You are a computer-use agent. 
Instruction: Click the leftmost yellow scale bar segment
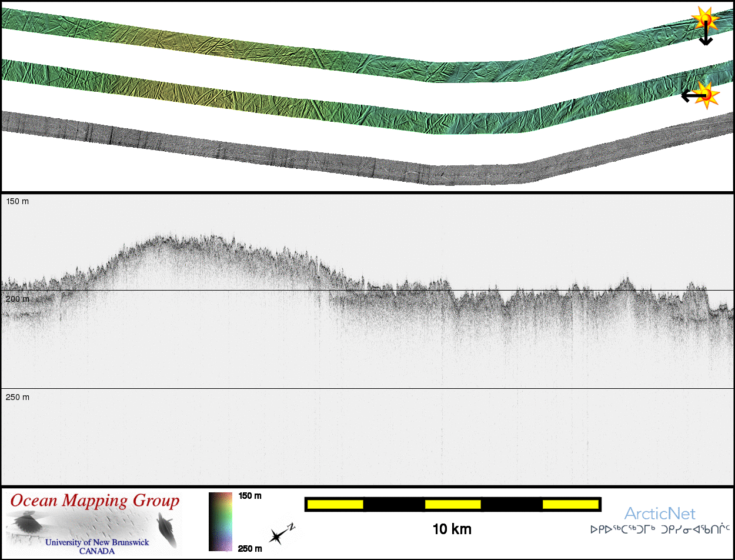[x=335, y=504]
